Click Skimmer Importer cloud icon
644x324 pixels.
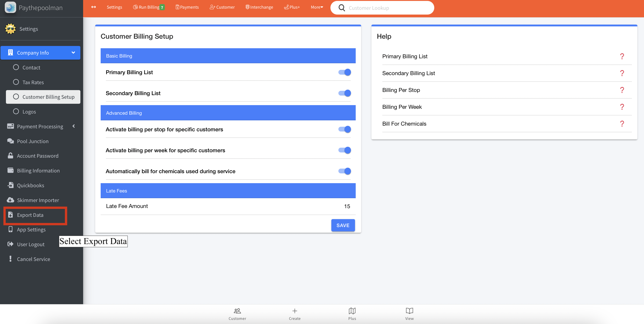click(x=10, y=200)
